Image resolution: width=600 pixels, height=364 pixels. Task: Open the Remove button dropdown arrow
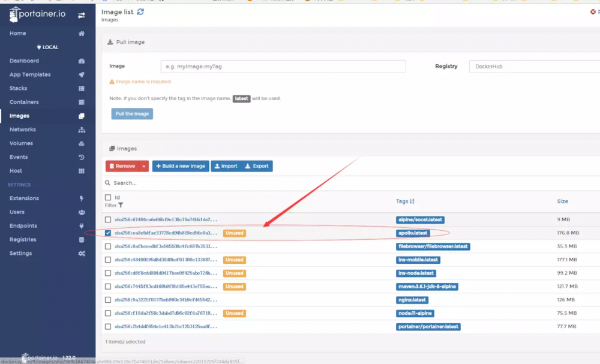coord(143,166)
